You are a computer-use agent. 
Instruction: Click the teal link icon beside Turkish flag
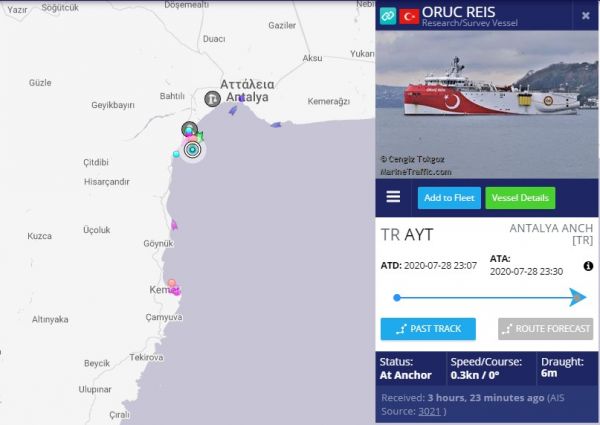pos(388,16)
